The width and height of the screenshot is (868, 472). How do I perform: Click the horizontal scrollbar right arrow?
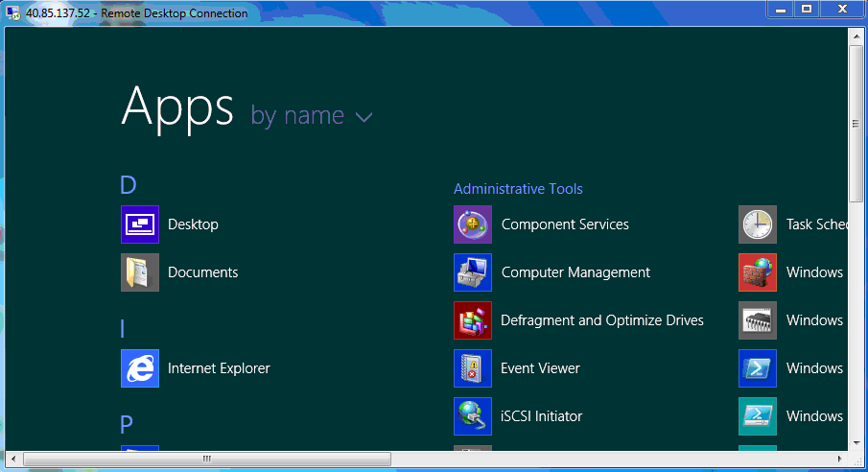[x=840, y=459]
